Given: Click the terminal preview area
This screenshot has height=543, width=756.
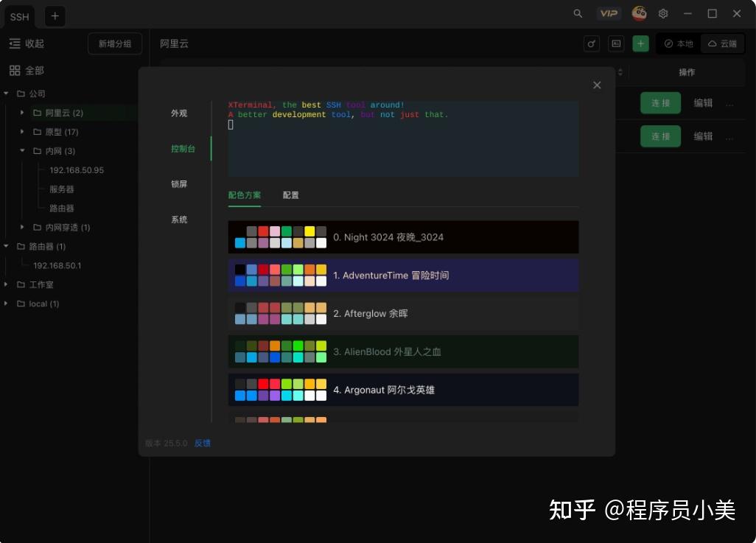Looking at the screenshot, I should (403, 139).
